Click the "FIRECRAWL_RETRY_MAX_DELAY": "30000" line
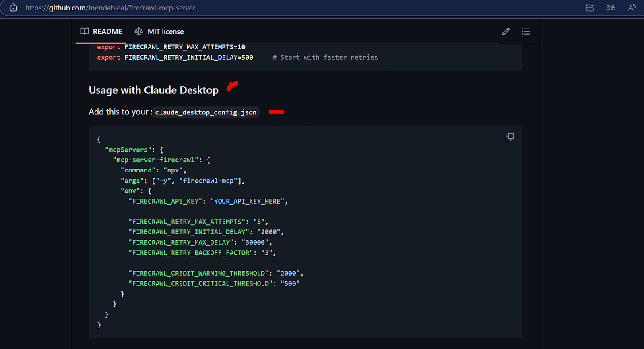Viewport: 644px width, 349px height. [200, 242]
